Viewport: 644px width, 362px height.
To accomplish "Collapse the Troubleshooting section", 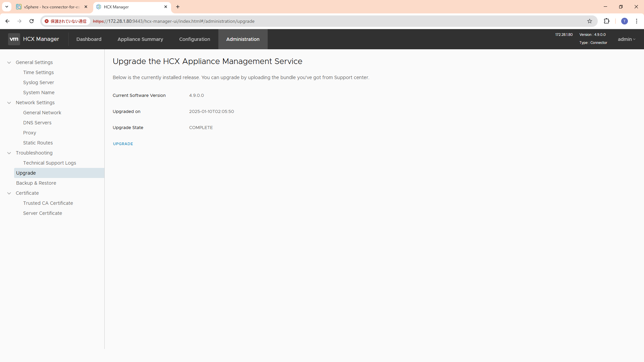I will (x=9, y=153).
